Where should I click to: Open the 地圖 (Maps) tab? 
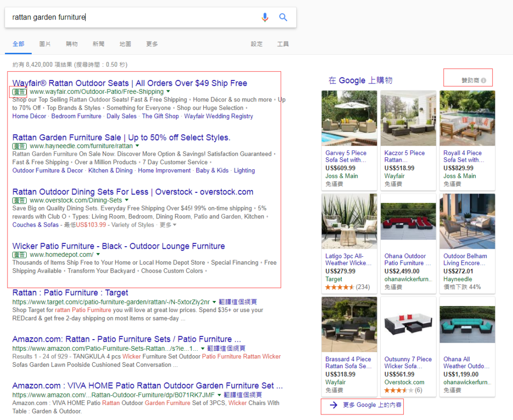click(125, 44)
